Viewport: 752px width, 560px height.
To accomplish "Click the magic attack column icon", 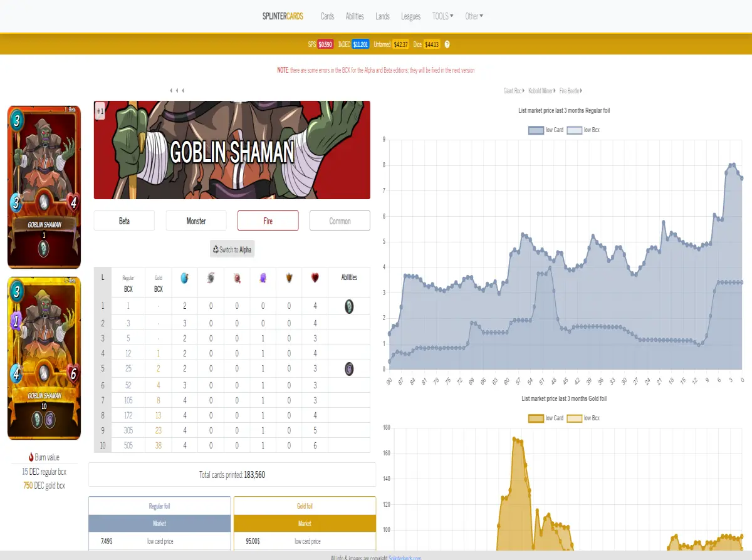I will tap(263, 278).
